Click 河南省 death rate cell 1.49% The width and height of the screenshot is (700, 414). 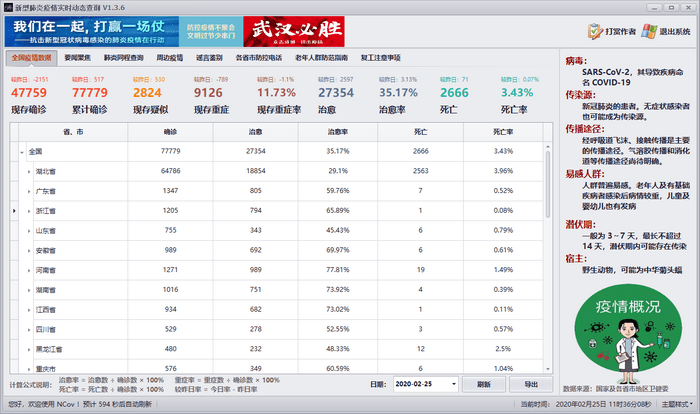pos(503,270)
